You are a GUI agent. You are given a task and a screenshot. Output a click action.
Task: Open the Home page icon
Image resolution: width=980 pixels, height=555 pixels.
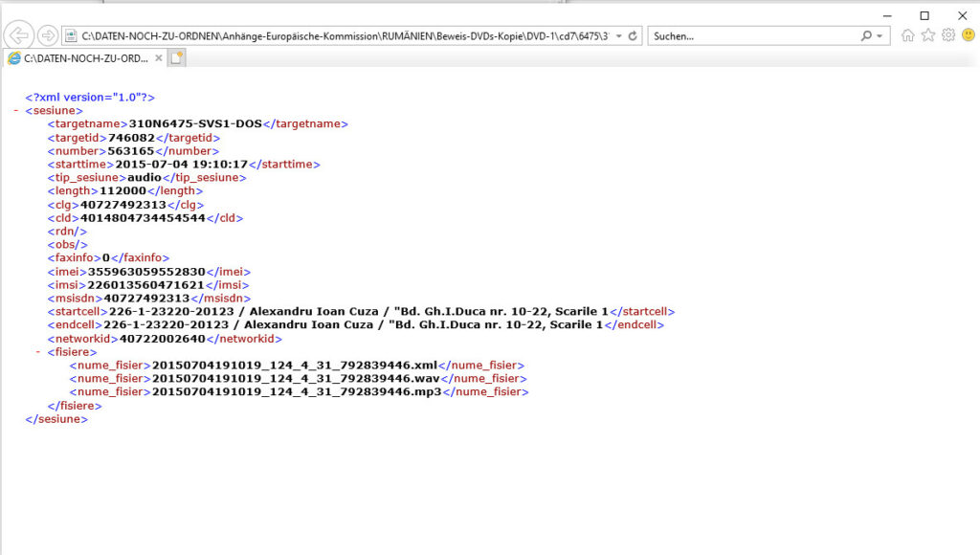point(907,35)
